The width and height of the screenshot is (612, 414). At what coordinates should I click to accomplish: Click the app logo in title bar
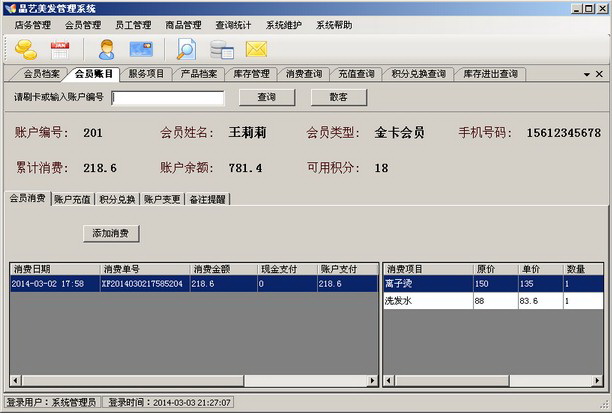11,8
